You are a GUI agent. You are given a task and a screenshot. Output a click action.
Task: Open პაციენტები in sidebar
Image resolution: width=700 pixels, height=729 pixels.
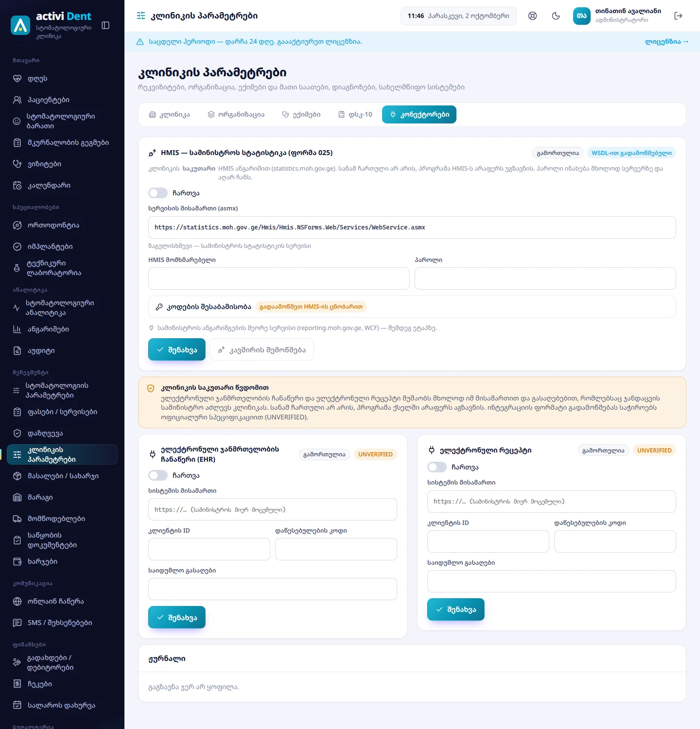tap(62, 100)
